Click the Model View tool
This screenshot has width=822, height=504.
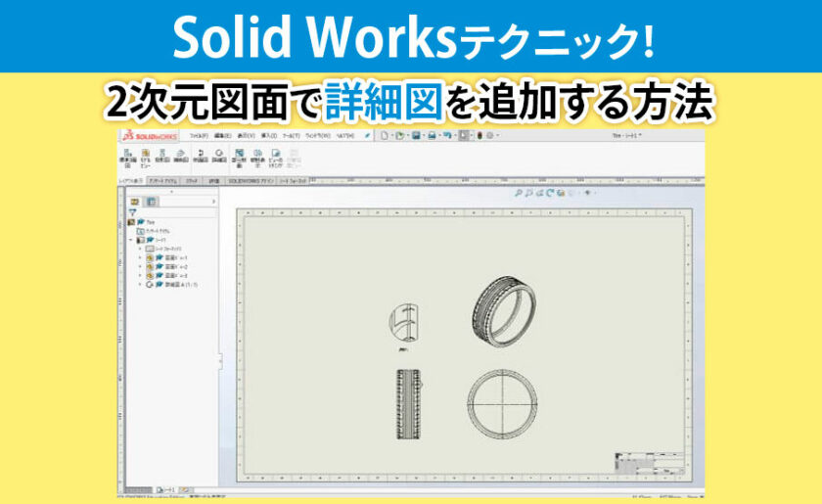pos(145,159)
